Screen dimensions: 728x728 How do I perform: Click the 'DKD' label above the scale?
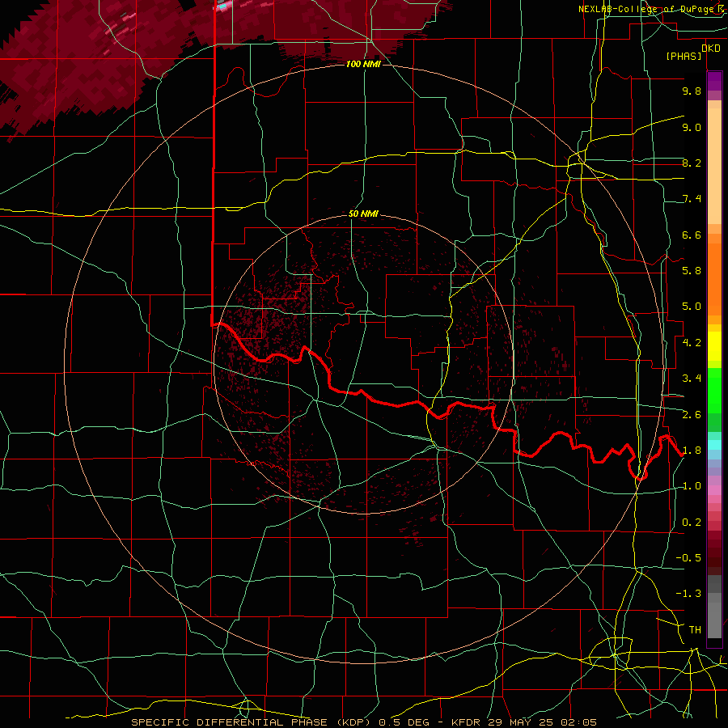(711, 49)
